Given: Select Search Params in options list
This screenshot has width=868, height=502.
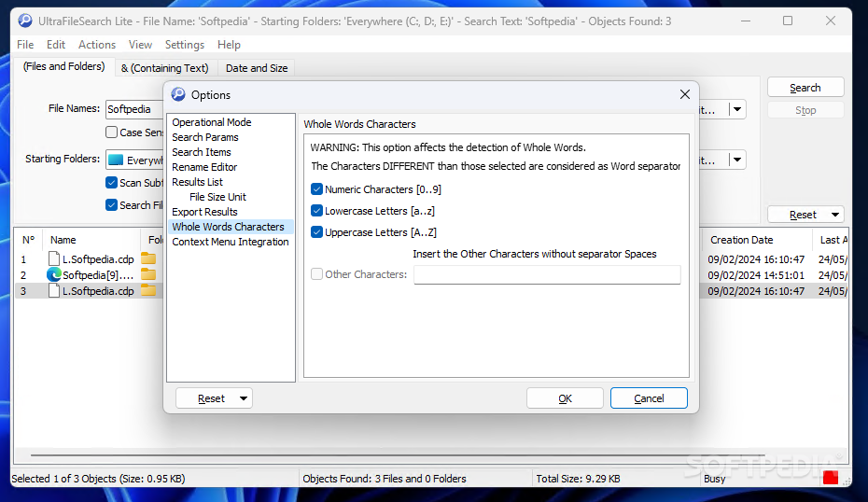Looking at the screenshot, I should click(204, 137).
